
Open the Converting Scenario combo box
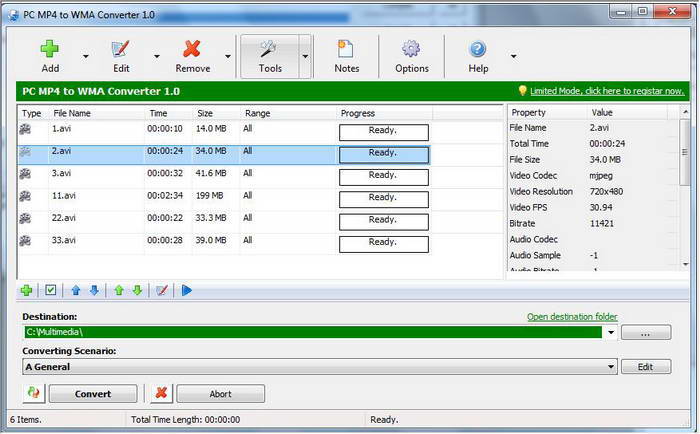coord(320,367)
